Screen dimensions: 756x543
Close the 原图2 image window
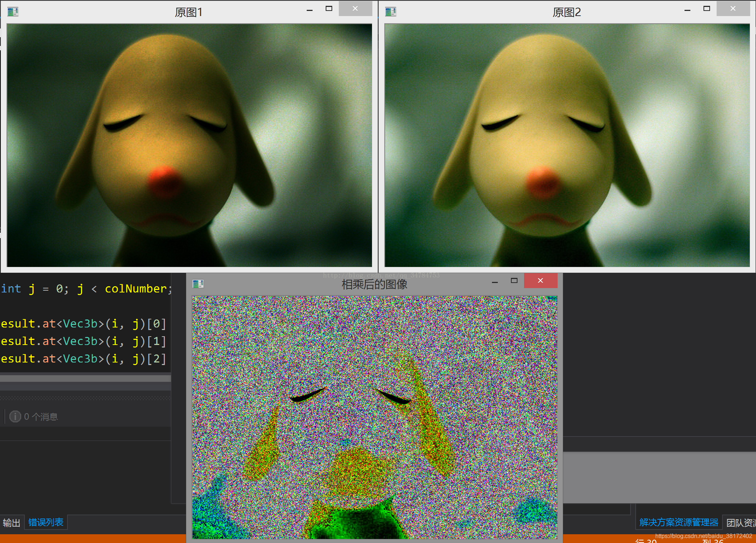[x=733, y=9]
